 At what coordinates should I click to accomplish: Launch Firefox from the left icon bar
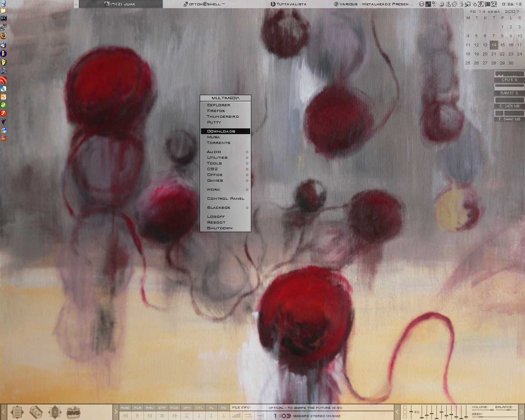pos(3,36)
